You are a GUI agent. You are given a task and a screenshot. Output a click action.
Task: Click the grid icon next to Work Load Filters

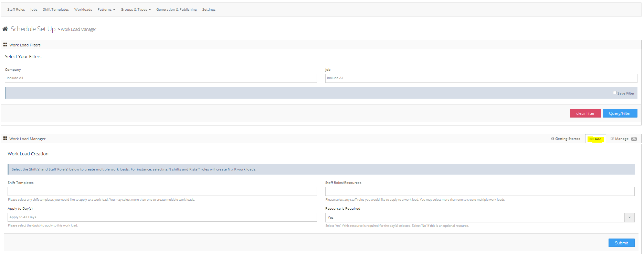(5, 45)
